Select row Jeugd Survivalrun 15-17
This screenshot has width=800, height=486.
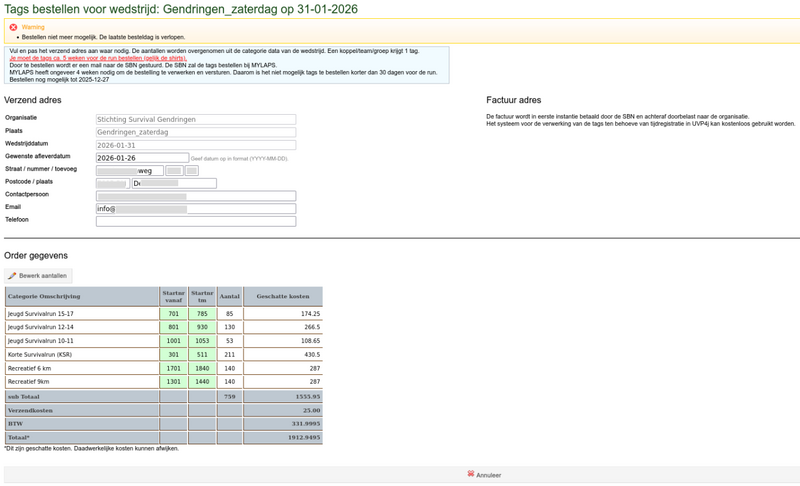coord(164,314)
